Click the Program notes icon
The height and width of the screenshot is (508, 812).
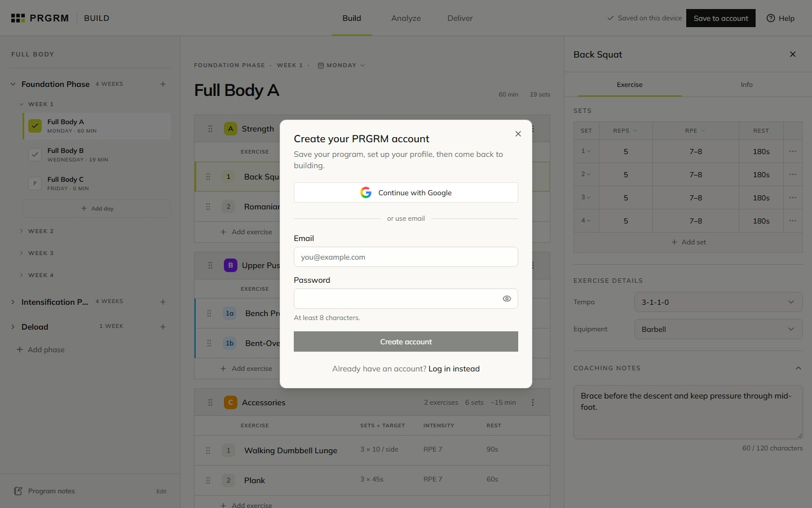(18, 491)
